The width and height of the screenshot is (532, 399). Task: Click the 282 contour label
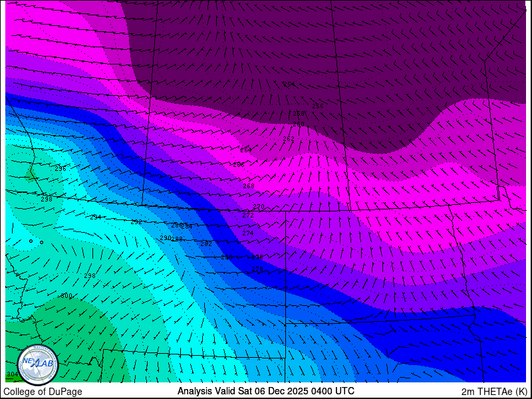pyautogui.click(x=206, y=243)
